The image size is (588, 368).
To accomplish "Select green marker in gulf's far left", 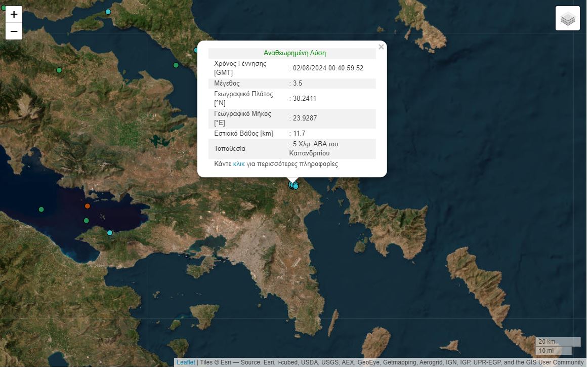I will (41, 210).
